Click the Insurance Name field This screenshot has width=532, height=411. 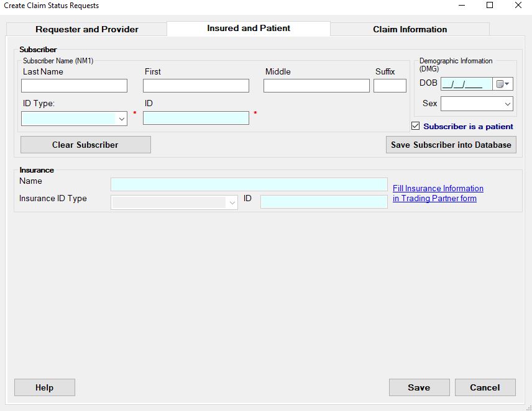click(249, 184)
